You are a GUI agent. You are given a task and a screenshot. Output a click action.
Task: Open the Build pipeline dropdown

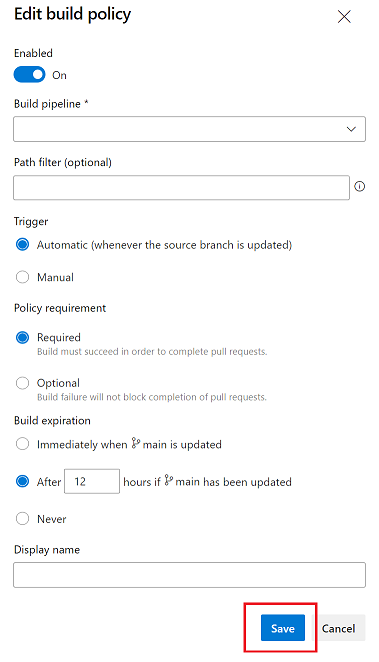(189, 129)
